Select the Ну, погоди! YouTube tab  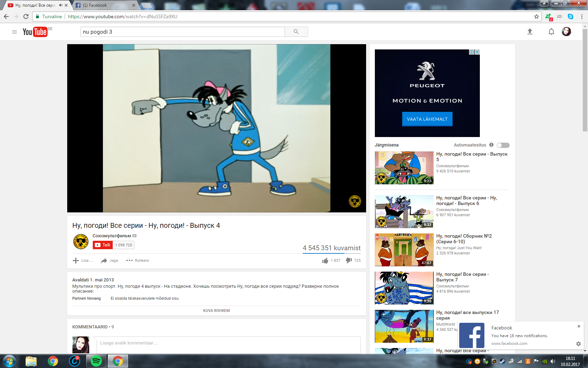pyautogui.click(x=35, y=5)
